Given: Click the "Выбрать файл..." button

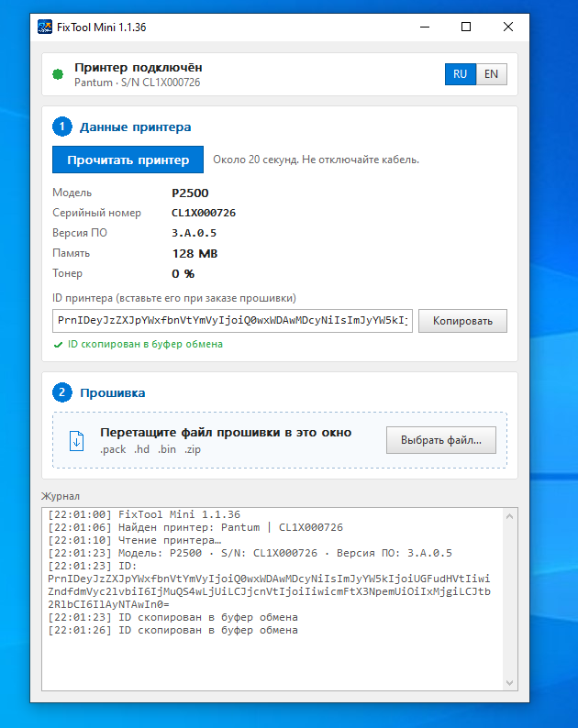Looking at the screenshot, I should click(441, 440).
